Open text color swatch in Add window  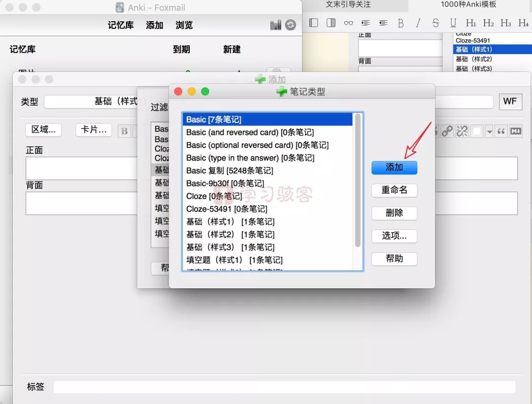click(477, 131)
